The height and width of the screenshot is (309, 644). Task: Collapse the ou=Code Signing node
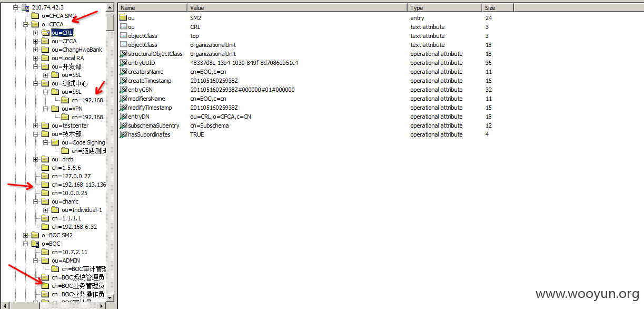[45, 142]
